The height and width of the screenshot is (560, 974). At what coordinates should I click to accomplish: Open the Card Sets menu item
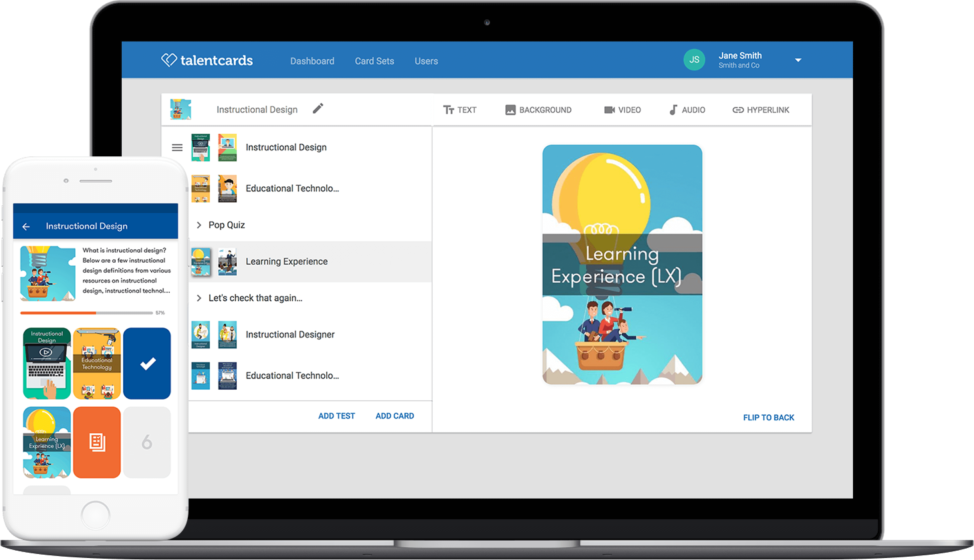point(374,61)
